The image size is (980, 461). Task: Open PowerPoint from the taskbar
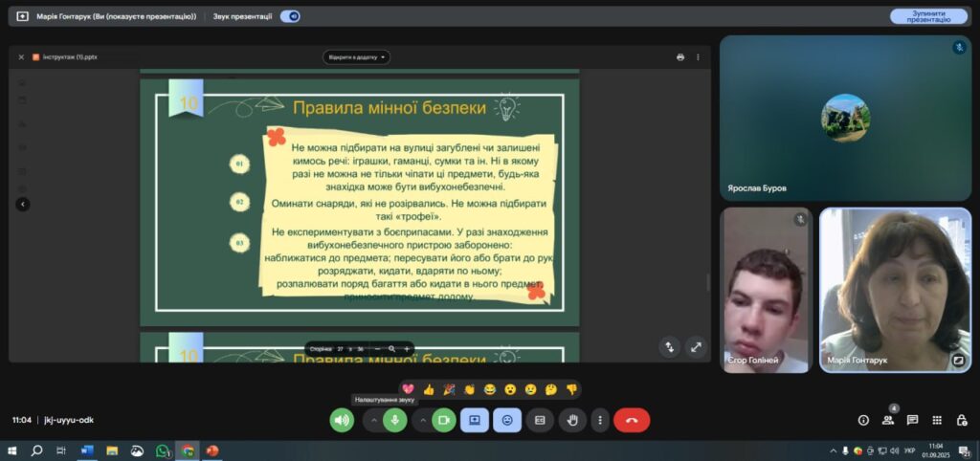click(x=212, y=450)
